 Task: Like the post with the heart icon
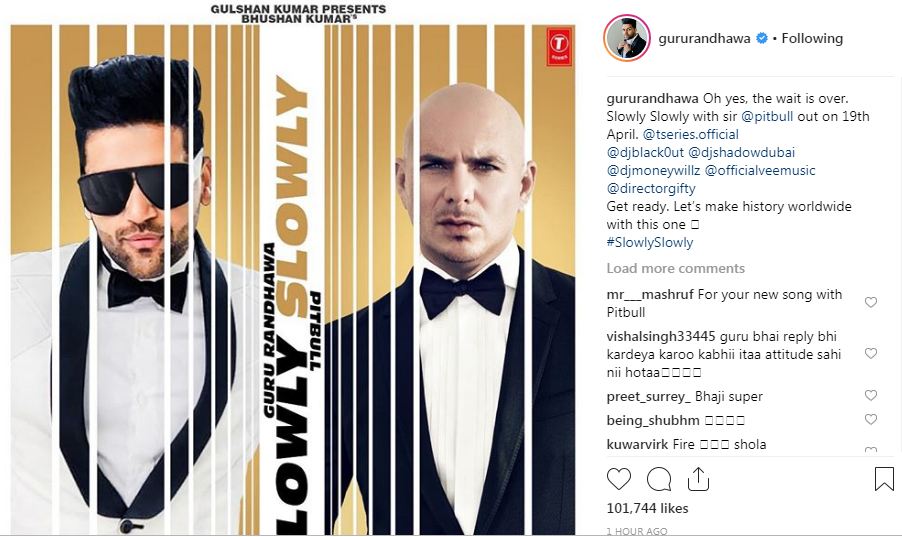click(x=619, y=479)
